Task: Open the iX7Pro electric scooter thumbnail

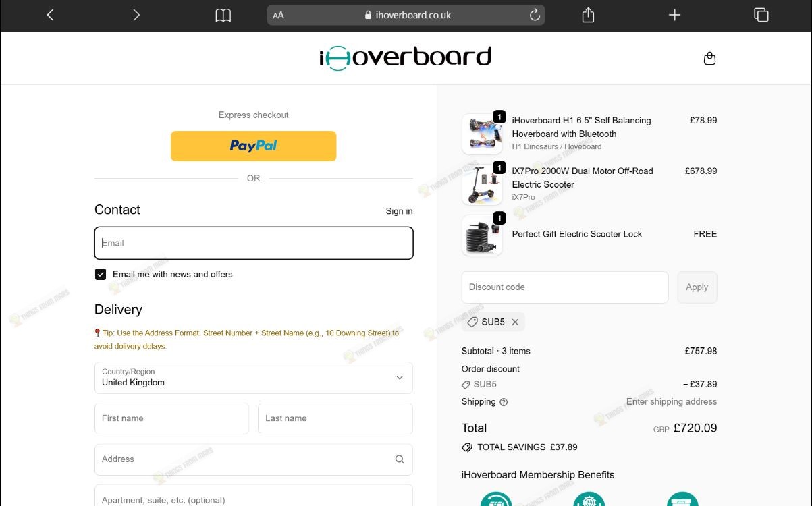Action: (x=482, y=184)
